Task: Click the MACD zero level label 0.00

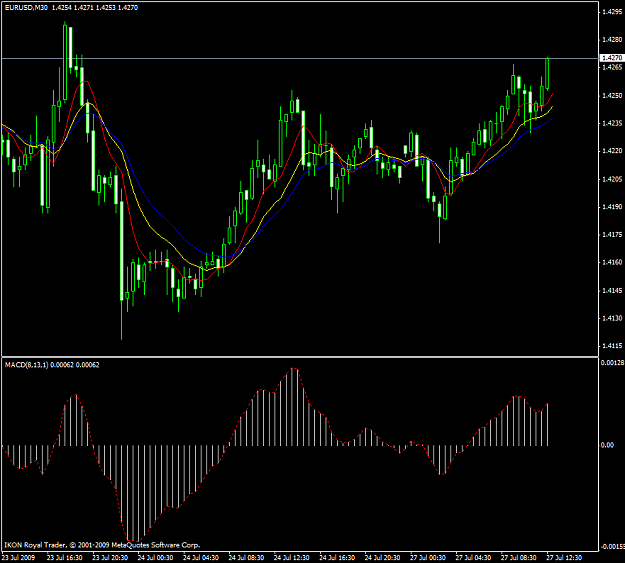Action: (607, 445)
